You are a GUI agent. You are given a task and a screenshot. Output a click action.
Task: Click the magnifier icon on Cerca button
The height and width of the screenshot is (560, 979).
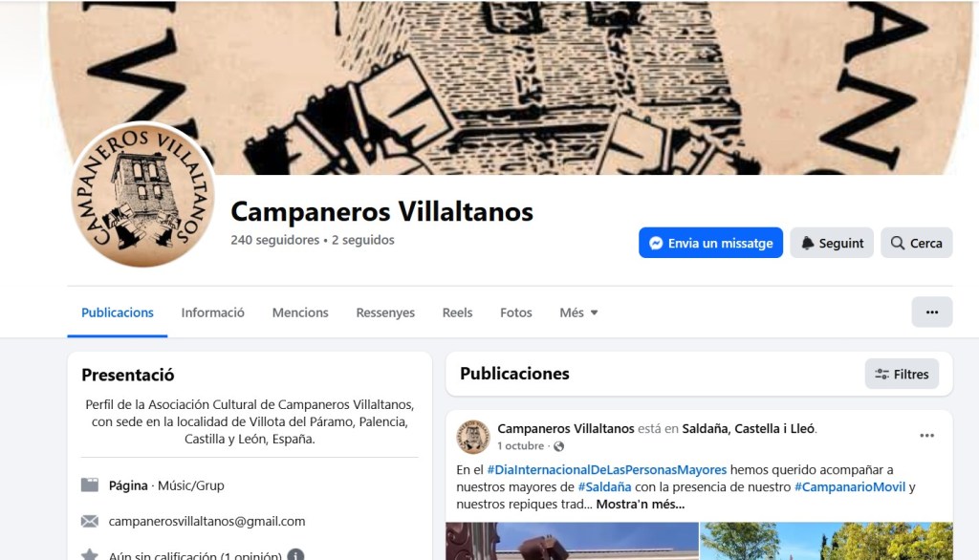coord(897,243)
